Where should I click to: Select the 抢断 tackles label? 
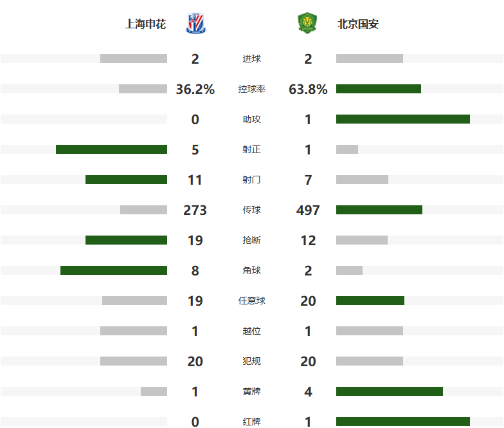coord(252,240)
